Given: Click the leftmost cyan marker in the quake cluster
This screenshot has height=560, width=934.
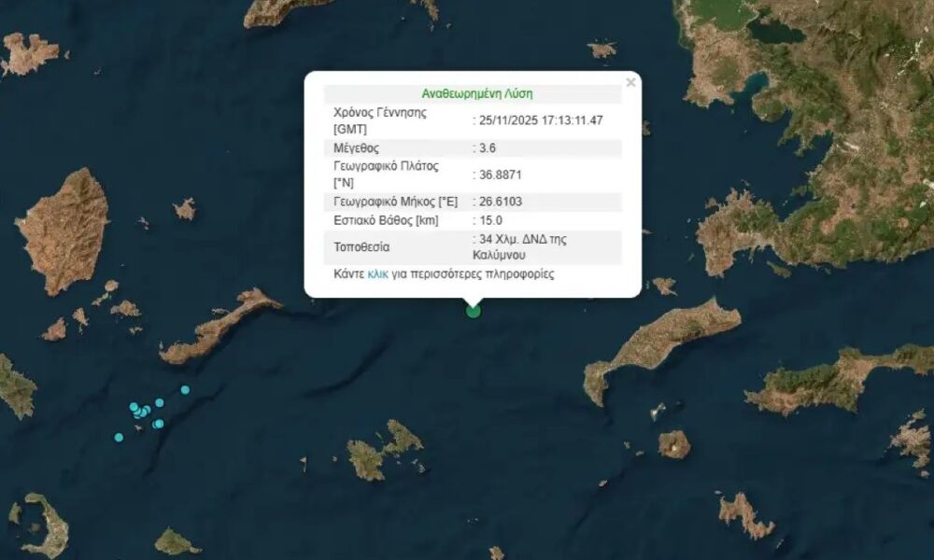Looking at the screenshot, I should (x=134, y=407).
